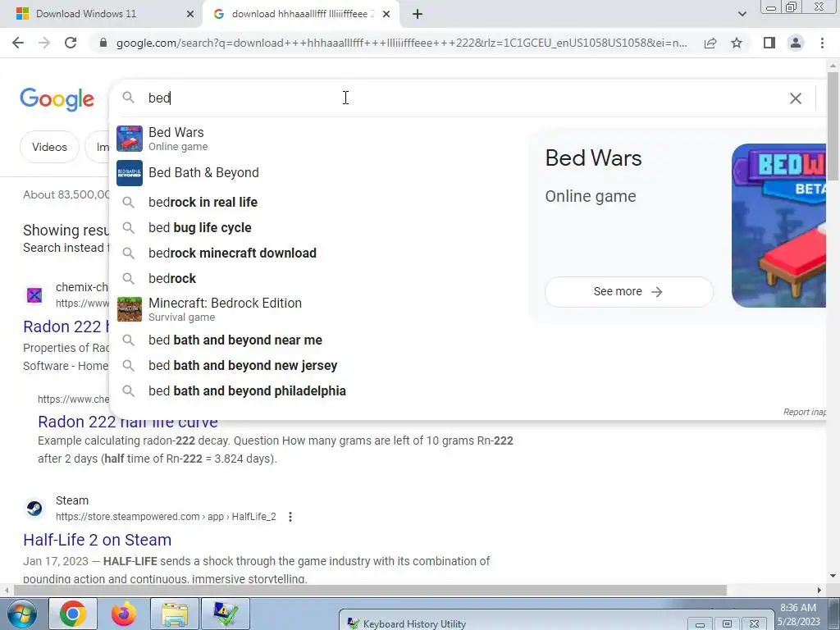
Task: Select the Videos filter chip
Action: tap(49, 147)
